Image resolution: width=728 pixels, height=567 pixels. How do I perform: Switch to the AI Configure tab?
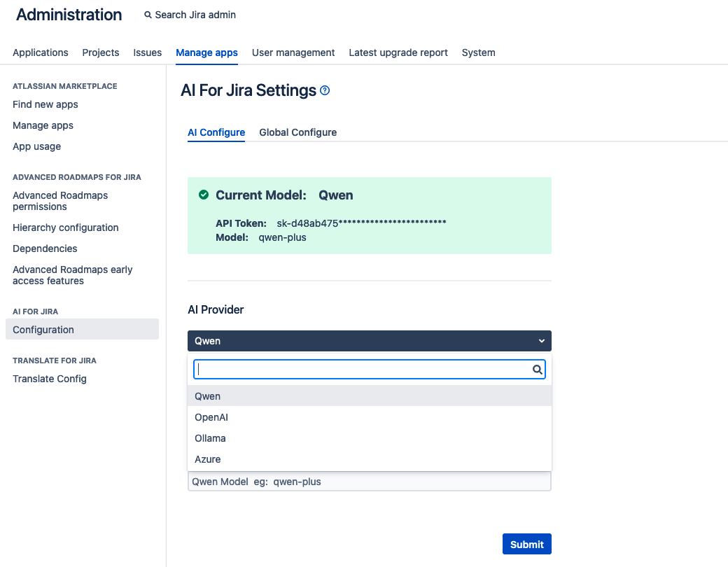216,132
